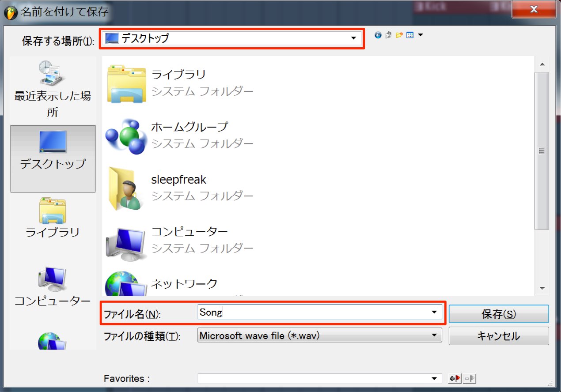Close the 名前を付けて保存 dialog
Screen dimensions: 561x392
534,9
